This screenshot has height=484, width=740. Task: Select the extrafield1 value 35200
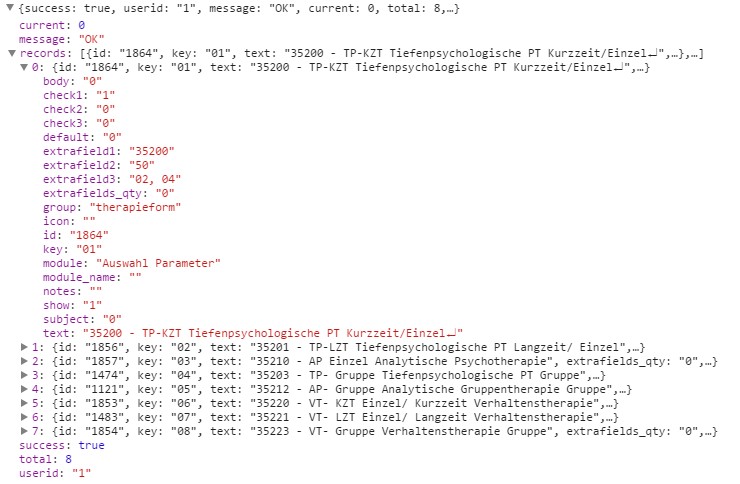pyautogui.click(x=152, y=151)
